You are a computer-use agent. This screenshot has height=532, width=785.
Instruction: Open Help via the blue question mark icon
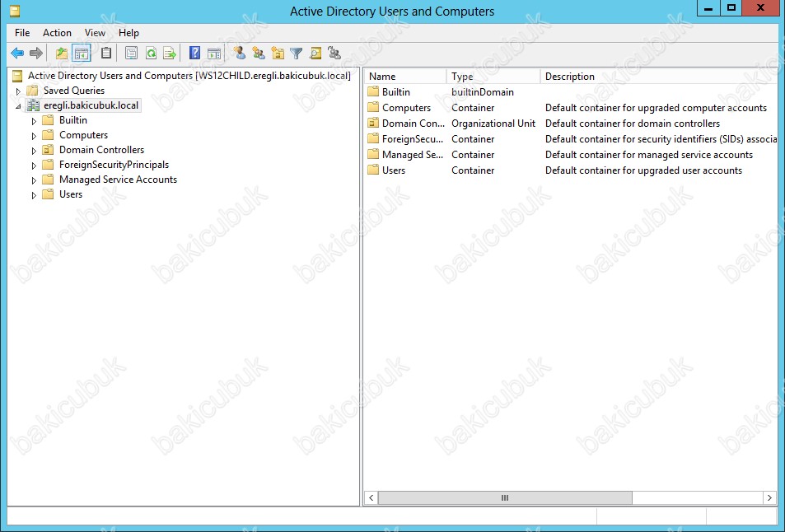pos(194,53)
